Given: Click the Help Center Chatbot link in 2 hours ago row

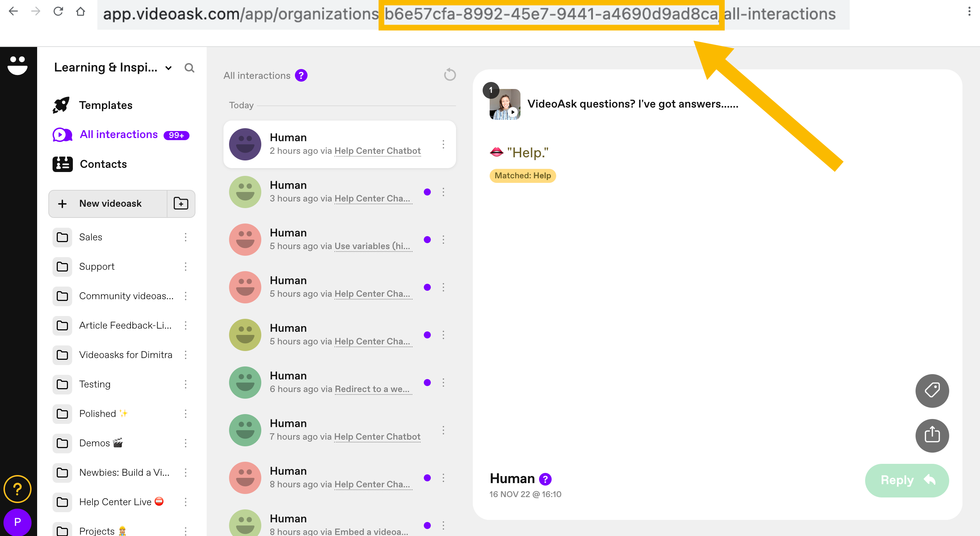Looking at the screenshot, I should tap(377, 151).
